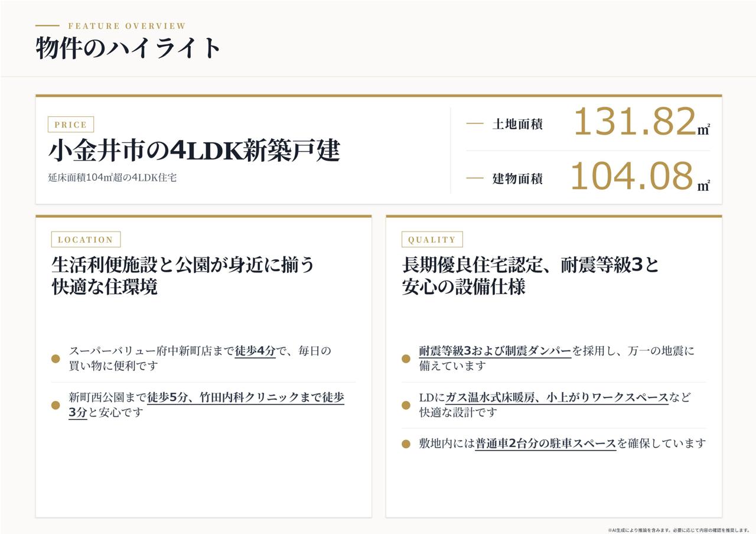
Task: Click the bullet dot beside 新町西公園 line
Action: (x=56, y=405)
